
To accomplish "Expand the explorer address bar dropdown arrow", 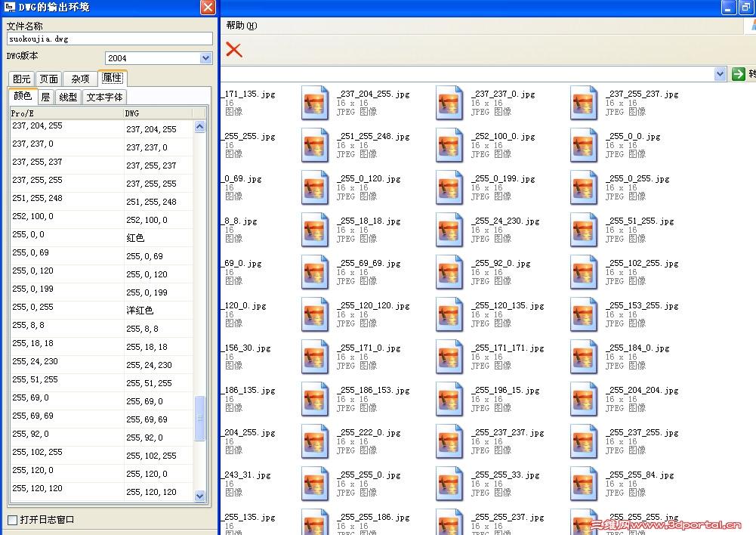I will 720,74.
